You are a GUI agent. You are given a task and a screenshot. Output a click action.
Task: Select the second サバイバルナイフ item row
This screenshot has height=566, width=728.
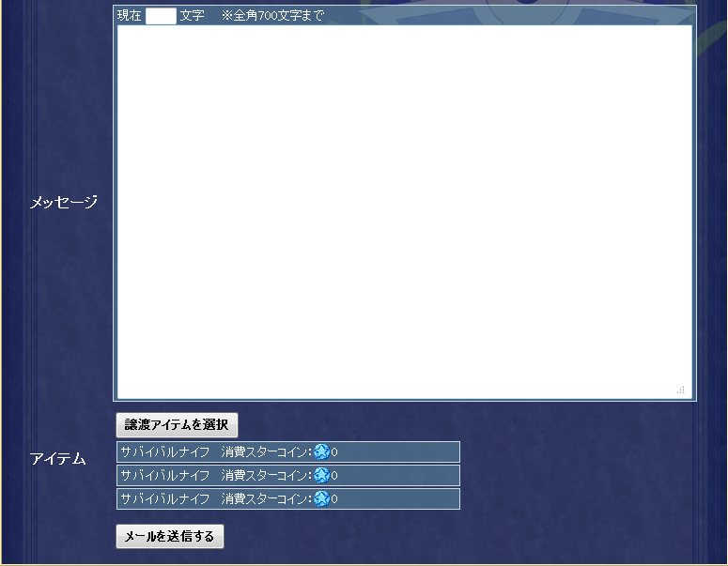pyautogui.click(x=288, y=476)
